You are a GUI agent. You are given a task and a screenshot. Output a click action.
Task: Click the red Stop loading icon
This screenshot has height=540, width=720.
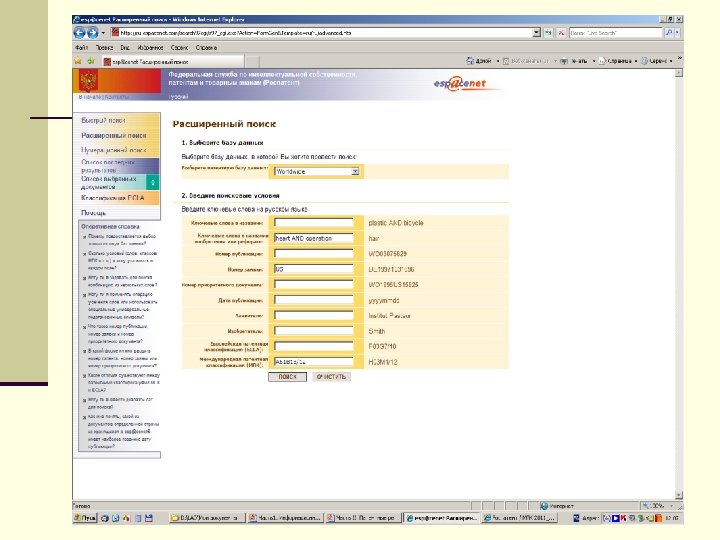(561, 33)
